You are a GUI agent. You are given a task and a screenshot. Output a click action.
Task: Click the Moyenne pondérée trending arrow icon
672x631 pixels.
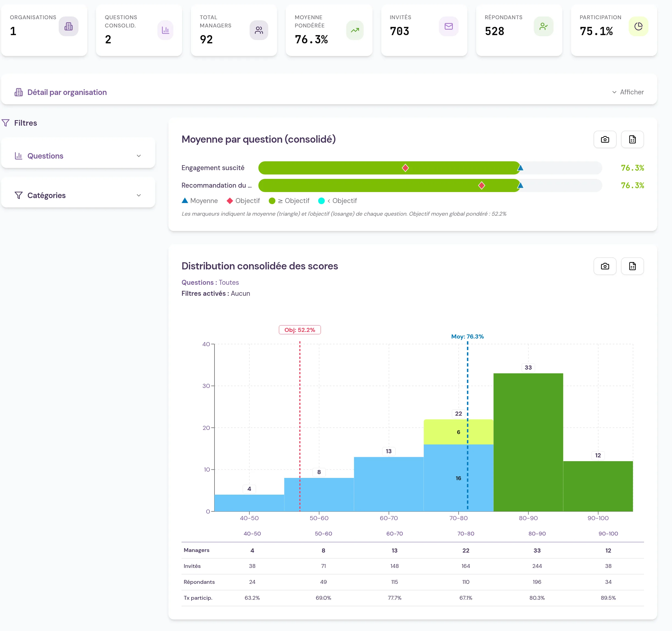click(355, 30)
